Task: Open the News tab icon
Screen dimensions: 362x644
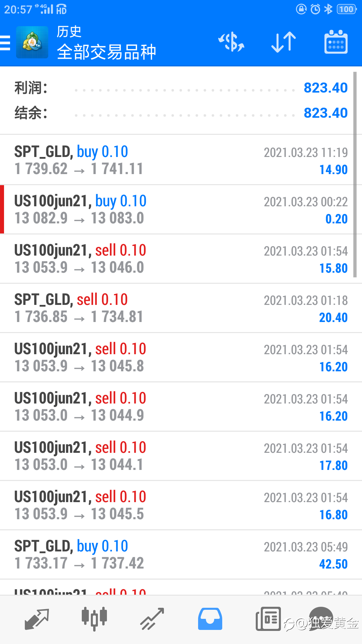Action: click(x=268, y=619)
